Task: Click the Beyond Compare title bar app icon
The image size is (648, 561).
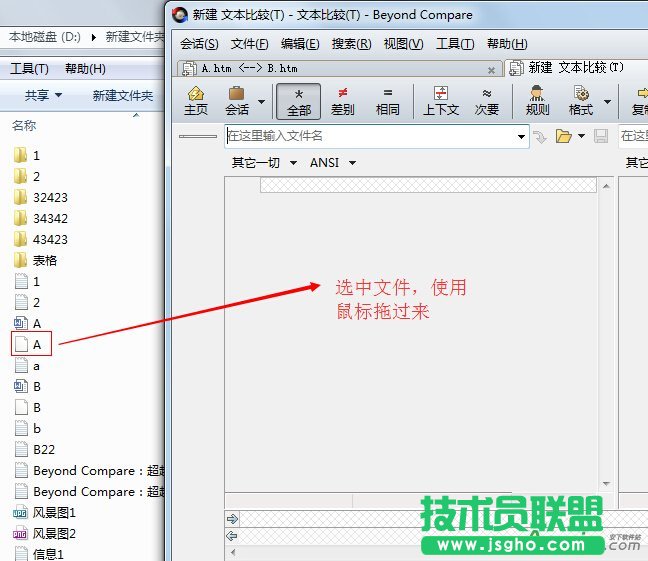Action: point(180,15)
